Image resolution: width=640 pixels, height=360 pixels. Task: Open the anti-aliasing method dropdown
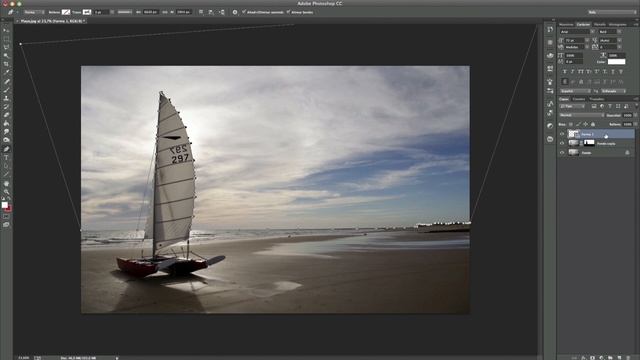[x=613, y=91]
